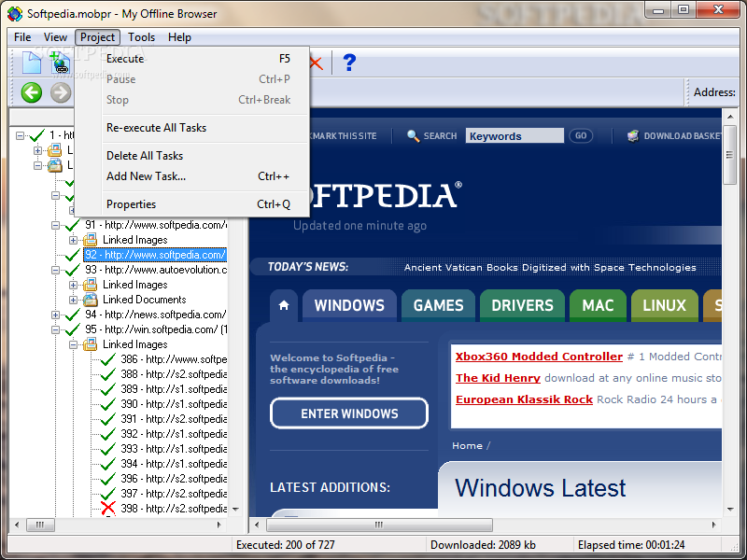The height and width of the screenshot is (560, 747).
Task: Click the tree pane scroll-down arrow
Action: pyautogui.click(x=235, y=509)
